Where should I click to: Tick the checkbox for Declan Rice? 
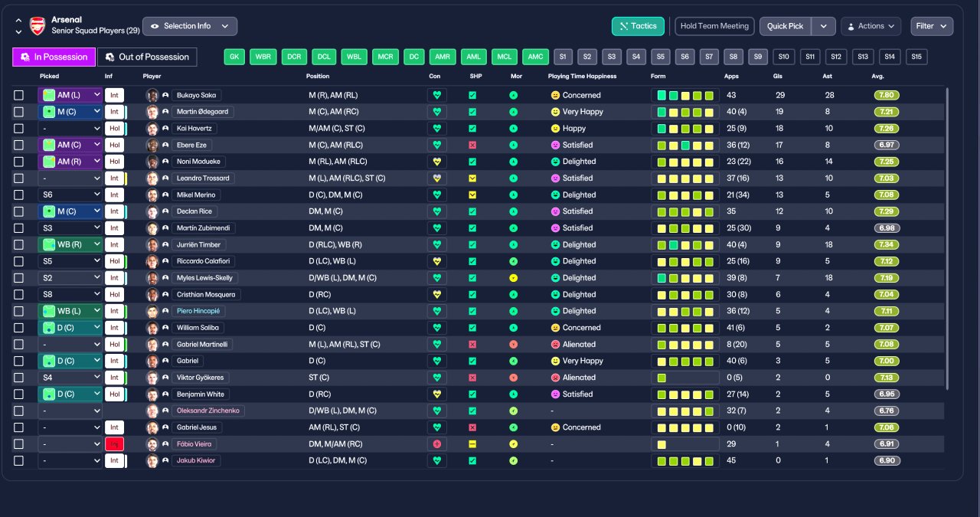(x=18, y=211)
